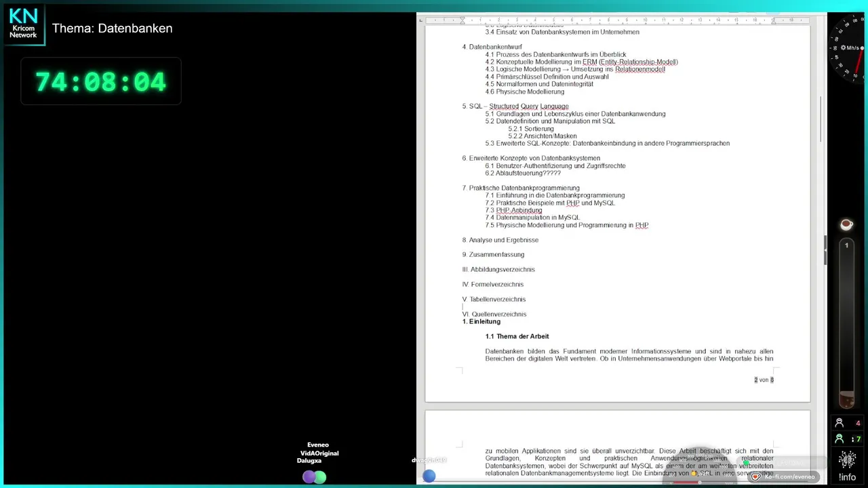Click the username Dalugxa

[309, 461]
